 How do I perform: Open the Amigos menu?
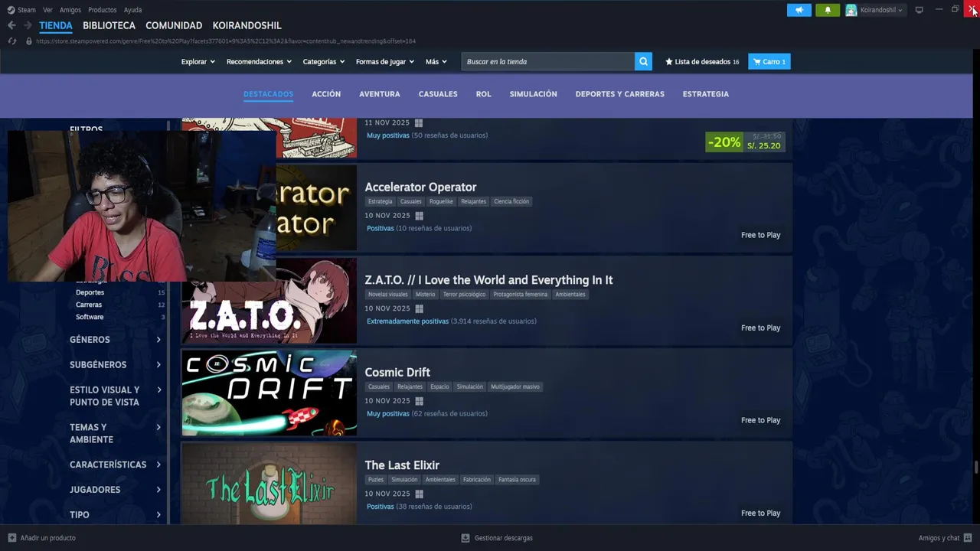70,10
